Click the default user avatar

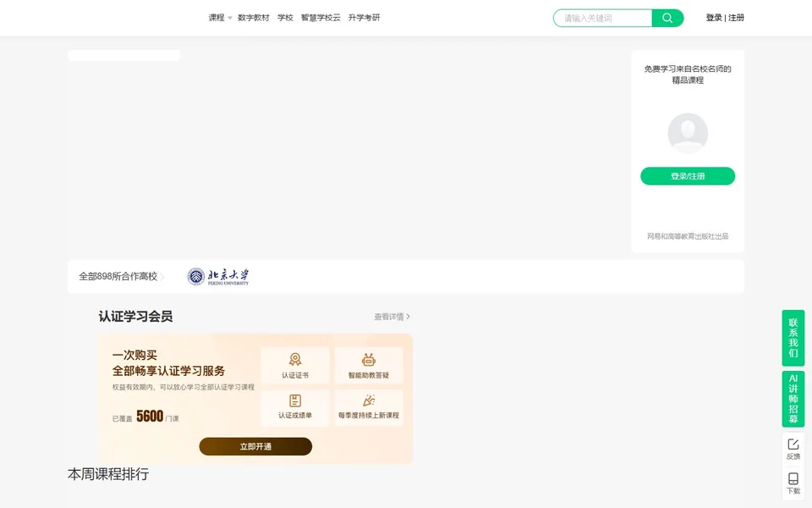tap(688, 133)
